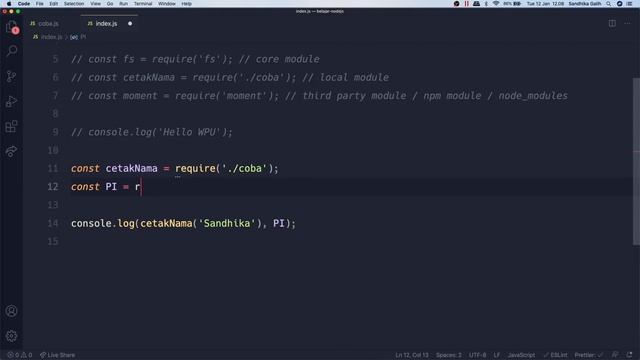Click the feedback icon in status bar
Image resolution: width=640 pixels, height=360 pixels.
coord(615,355)
